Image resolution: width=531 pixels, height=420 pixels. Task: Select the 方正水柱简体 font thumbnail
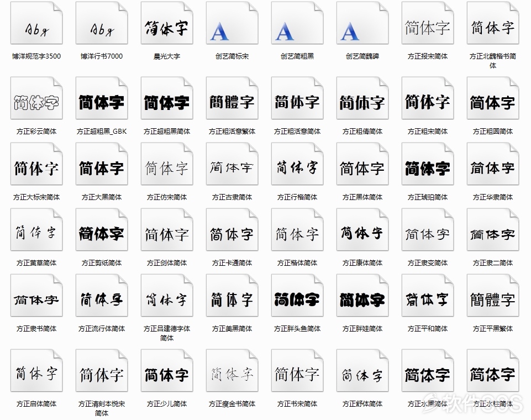click(x=493, y=370)
